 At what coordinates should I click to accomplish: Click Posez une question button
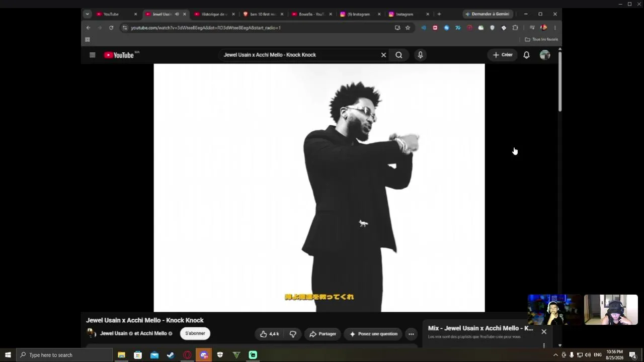[x=373, y=334]
